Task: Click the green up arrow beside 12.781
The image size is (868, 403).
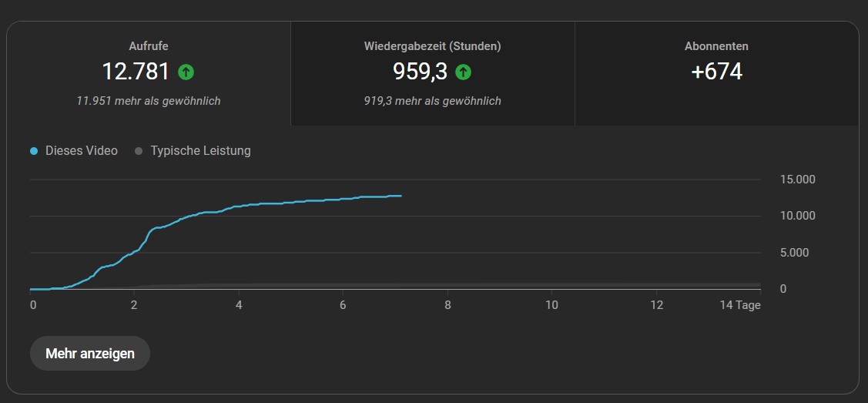Action: click(x=186, y=72)
